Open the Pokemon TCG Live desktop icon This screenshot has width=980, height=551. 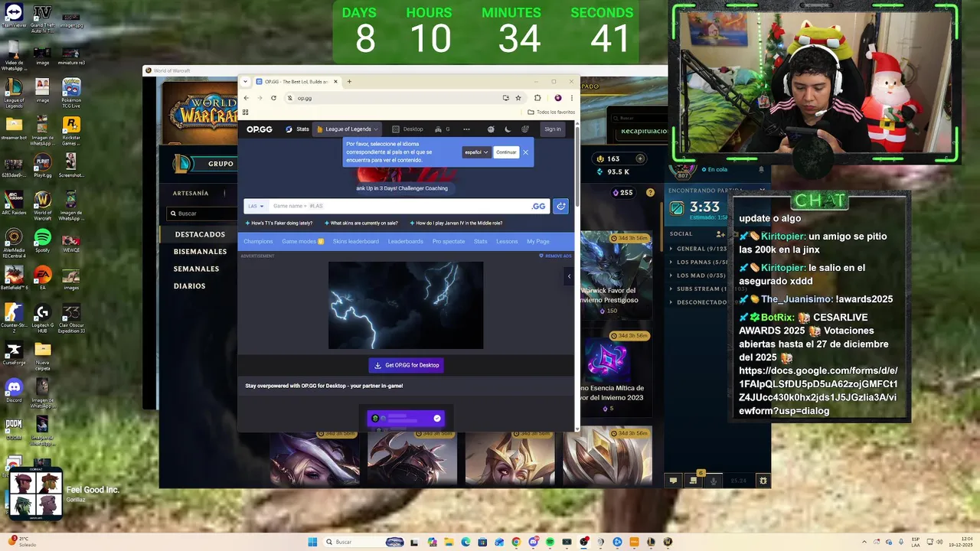(x=70, y=93)
